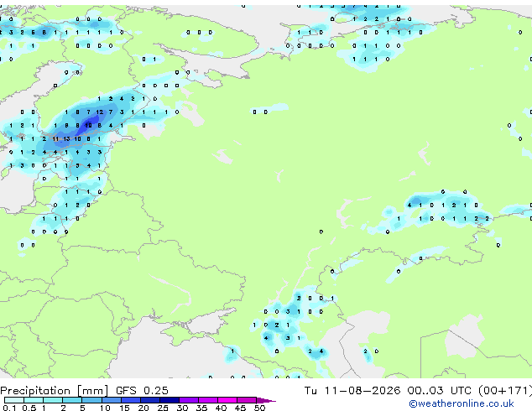The image size is (532, 411).
Task: Click the 25–30 mm navy legend swatch
Action: [170, 400]
